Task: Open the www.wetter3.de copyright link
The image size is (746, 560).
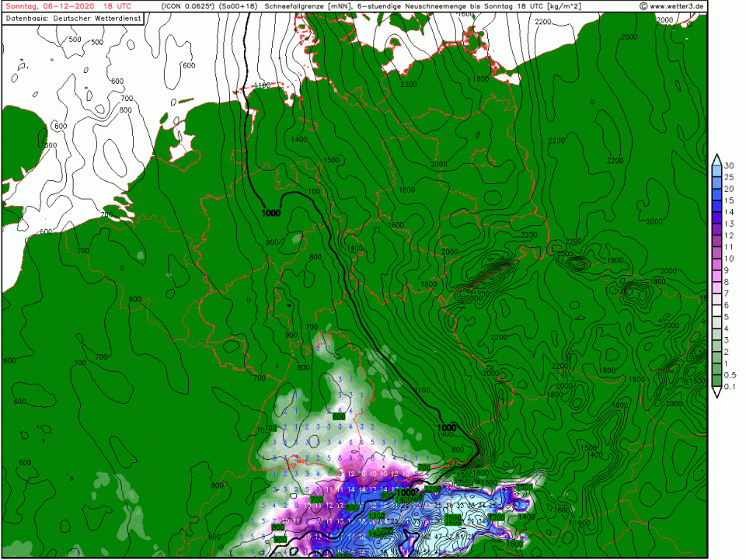Action: click(x=671, y=6)
